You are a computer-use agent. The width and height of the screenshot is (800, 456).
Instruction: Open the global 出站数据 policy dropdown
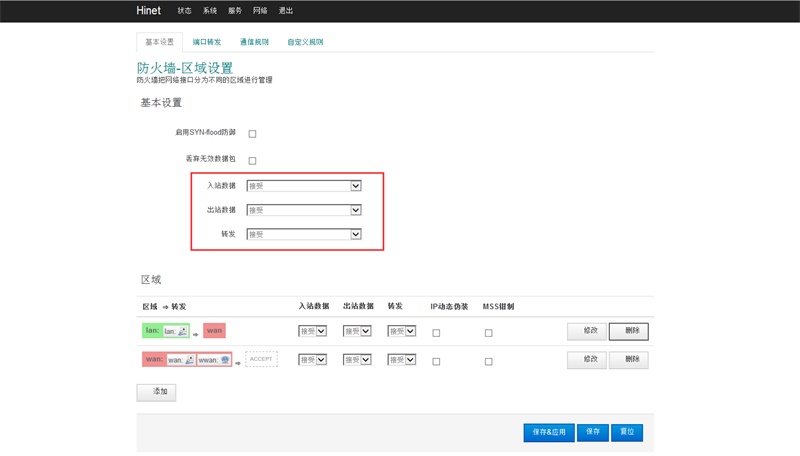303,210
